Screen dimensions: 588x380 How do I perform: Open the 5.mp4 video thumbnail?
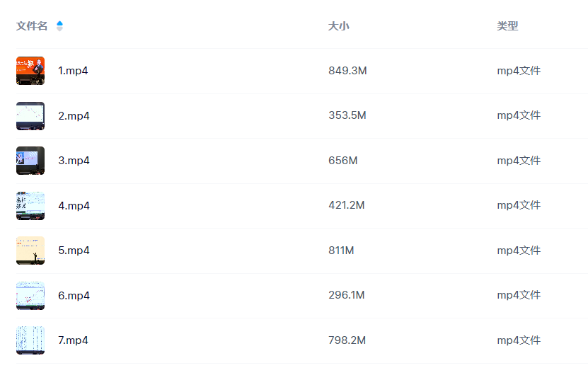point(30,251)
